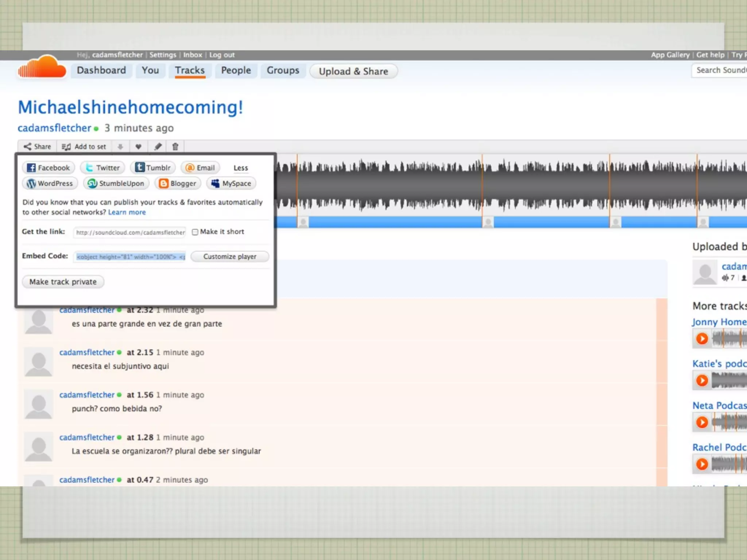Click the download arrow icon
Image resolution: width=747 pixels, height=560 pixels.
[120, 147]
